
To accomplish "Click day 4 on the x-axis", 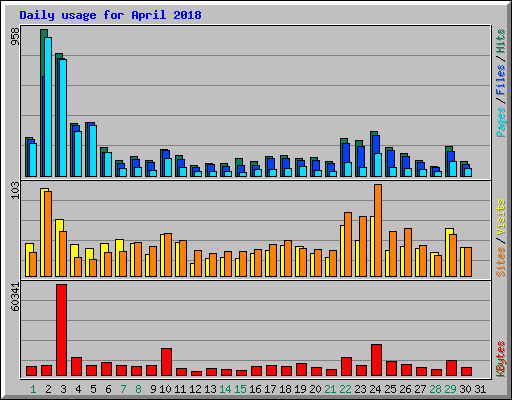I will coord(78,389).
